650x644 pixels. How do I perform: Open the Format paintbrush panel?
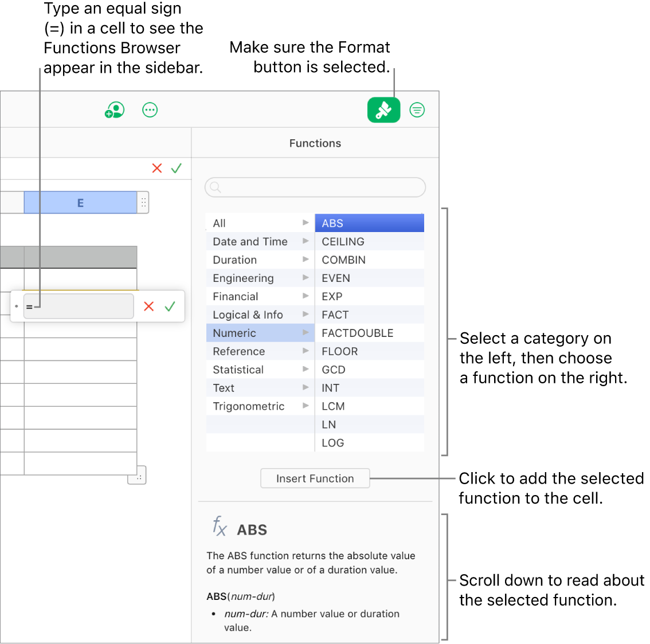click(383, 110)
